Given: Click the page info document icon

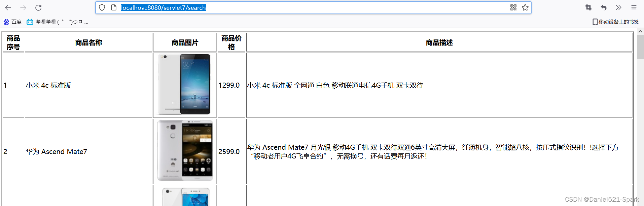Looking at the screenshot, I should click(x=114, y=7).
